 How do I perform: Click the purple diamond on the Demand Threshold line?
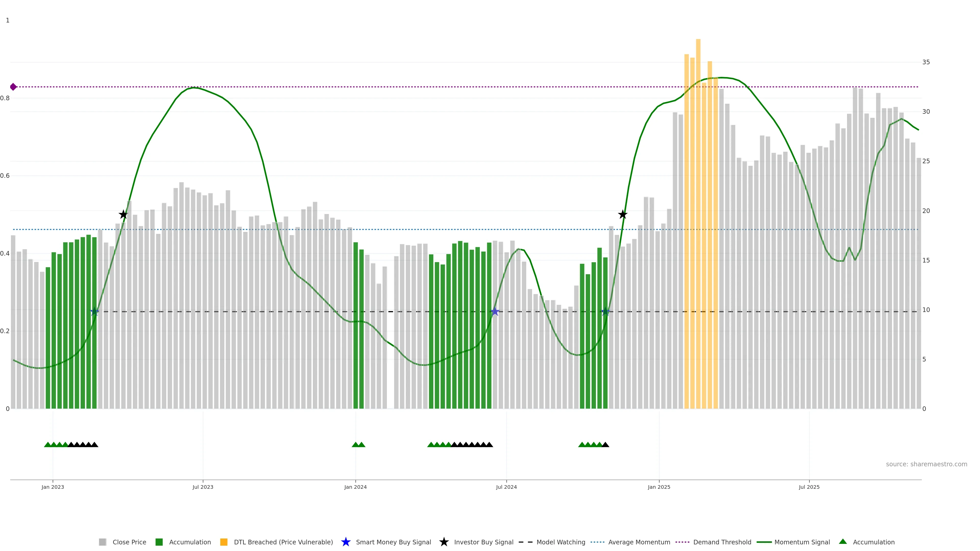click(x=13, y=87)
